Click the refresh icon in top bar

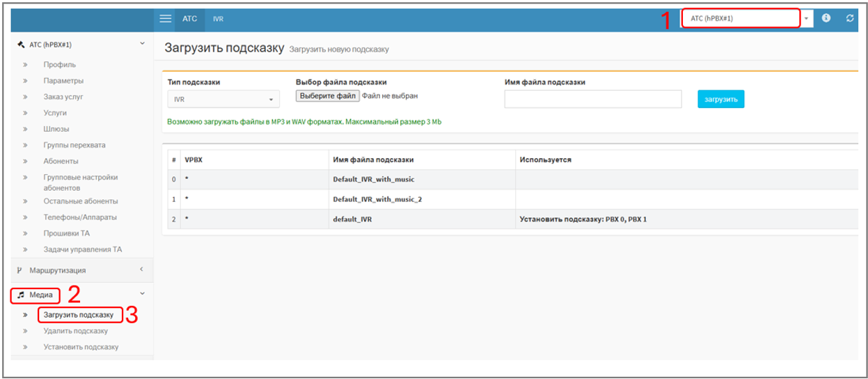click(x=850, y=19)
